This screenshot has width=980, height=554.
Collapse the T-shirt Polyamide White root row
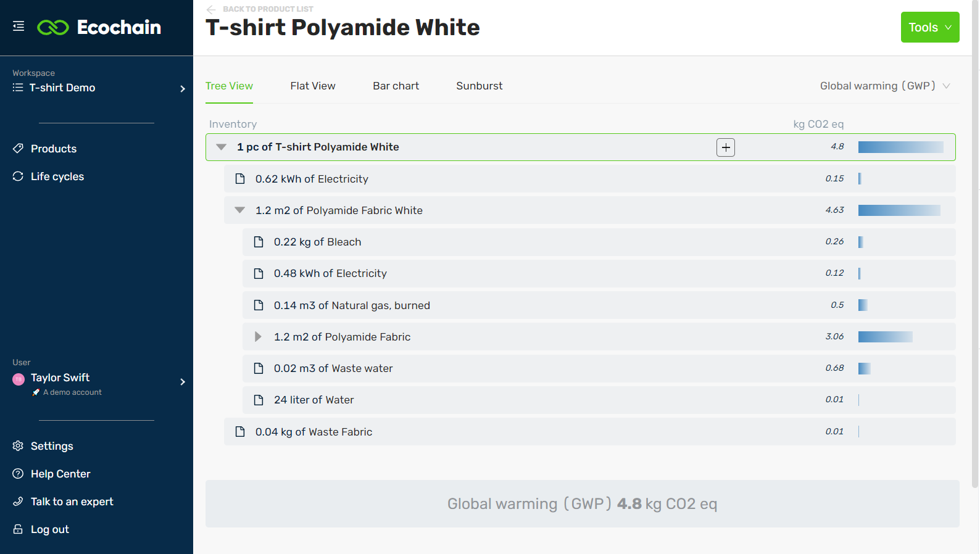[x=222, y=147]
